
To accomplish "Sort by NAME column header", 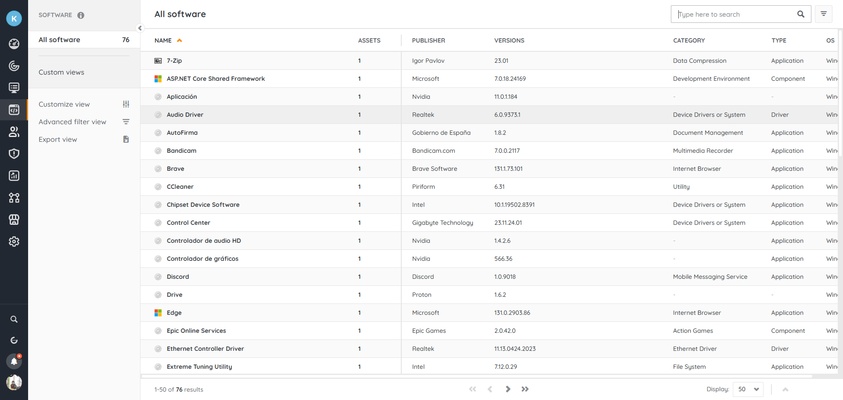I will click(x=163, y=40).
